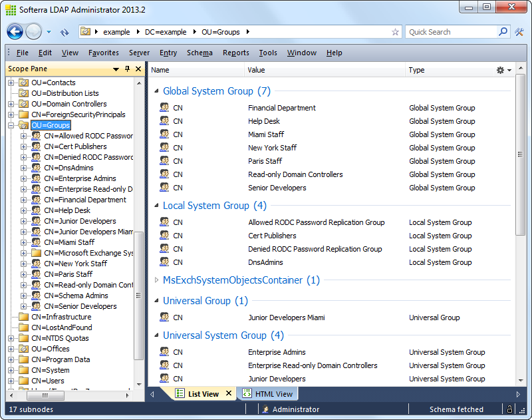Select CN=Enterprise Admins in the tree
This screenshot has width=532, height=420.
tap(80, 178)
